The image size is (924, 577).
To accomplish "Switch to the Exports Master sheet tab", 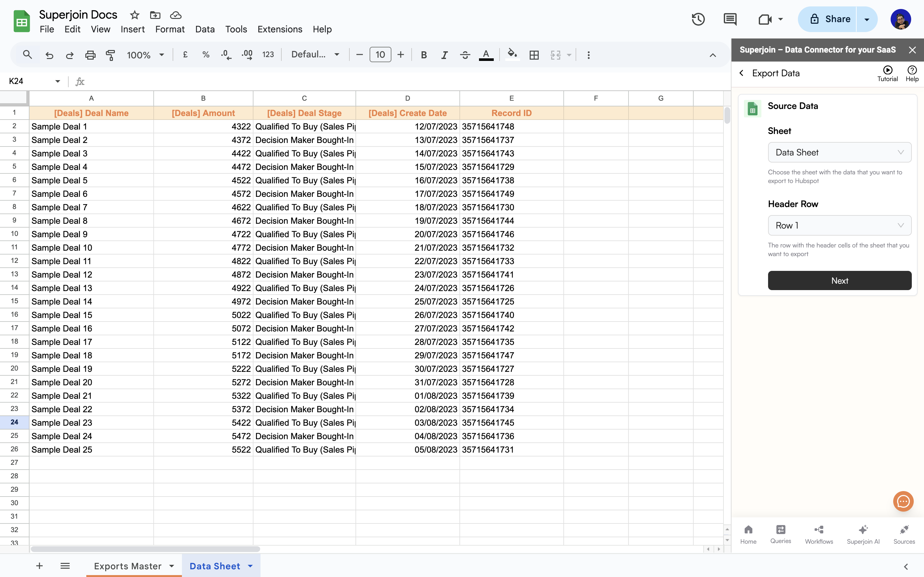I will pos(128,566).
